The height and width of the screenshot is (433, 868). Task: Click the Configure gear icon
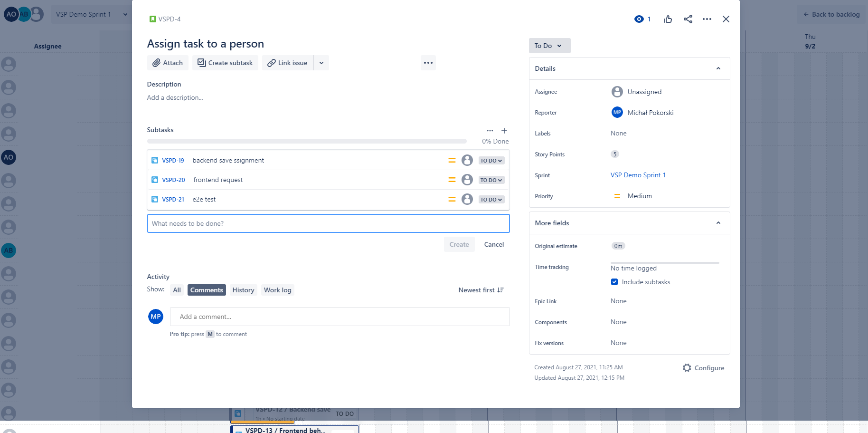point(687,368)
